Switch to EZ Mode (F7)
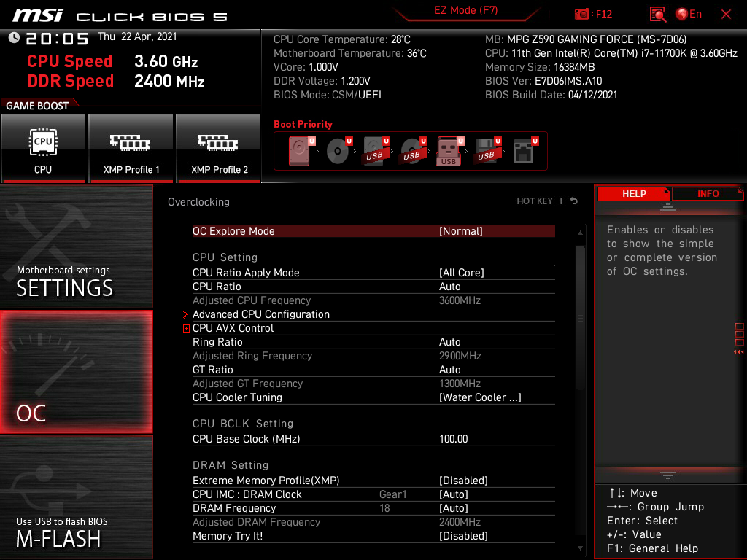 point(465,10)
